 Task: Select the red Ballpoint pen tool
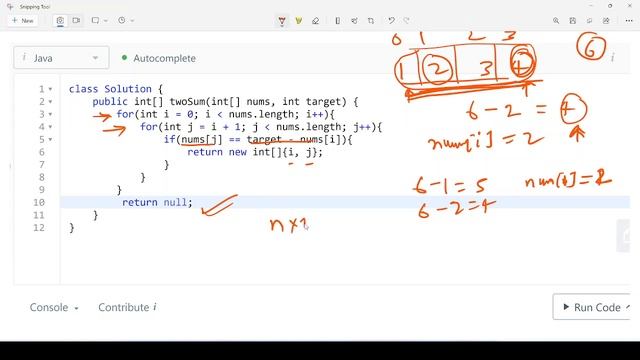coord(282,21)
